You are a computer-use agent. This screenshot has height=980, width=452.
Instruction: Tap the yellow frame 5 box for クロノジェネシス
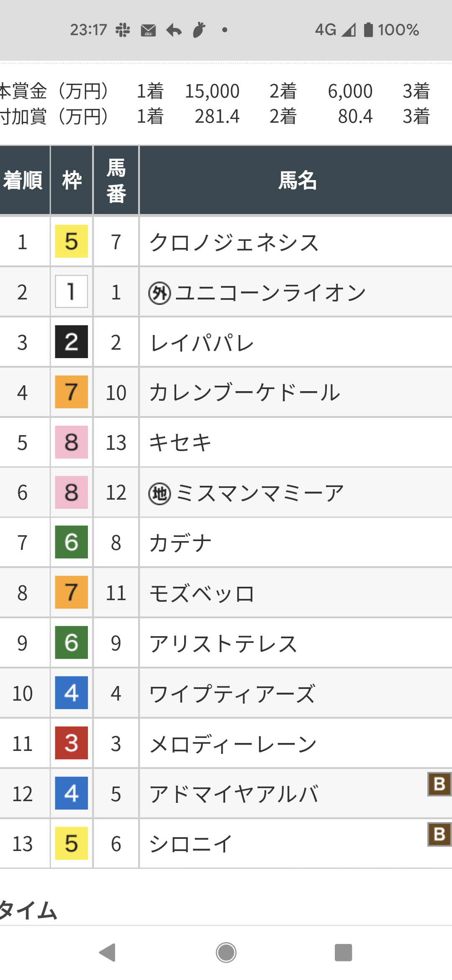pos(72,241)
